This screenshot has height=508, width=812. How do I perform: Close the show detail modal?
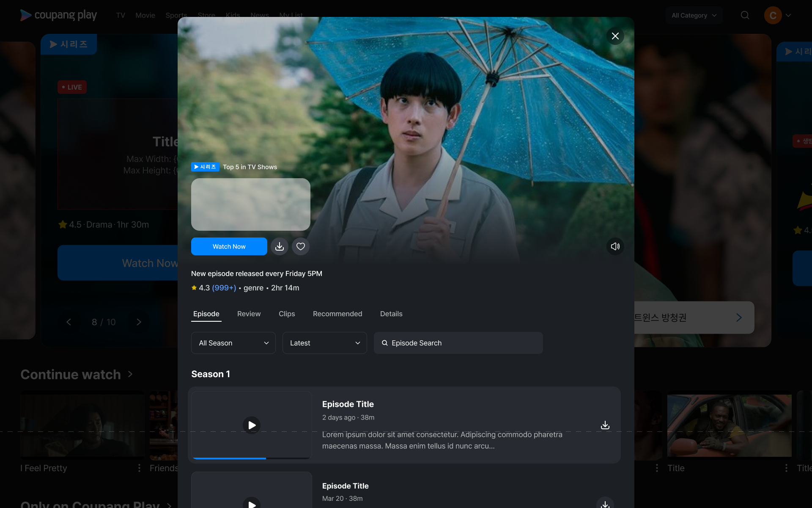pyautogui.click(x=615, y=36)
